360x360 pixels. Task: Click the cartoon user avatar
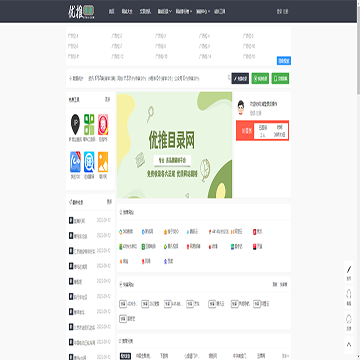click(241, 107)
